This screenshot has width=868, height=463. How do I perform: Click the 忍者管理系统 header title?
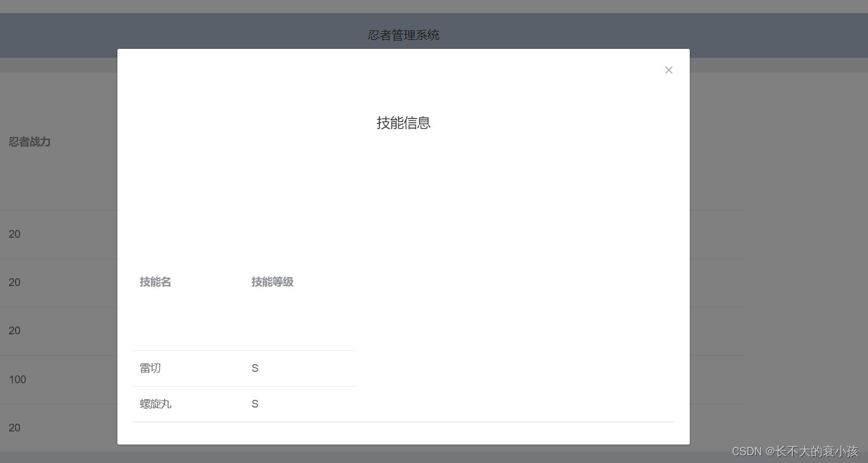[404, 35]
